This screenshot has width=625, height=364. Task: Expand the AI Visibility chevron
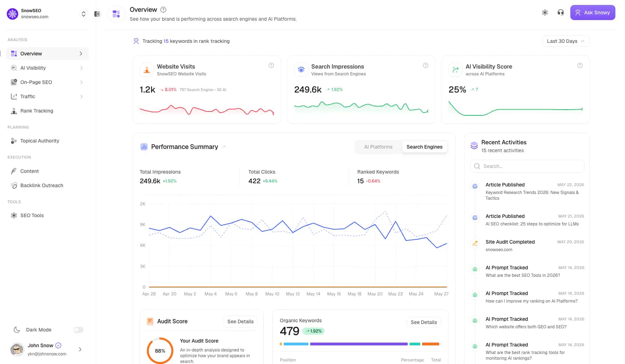coord(81,68)
